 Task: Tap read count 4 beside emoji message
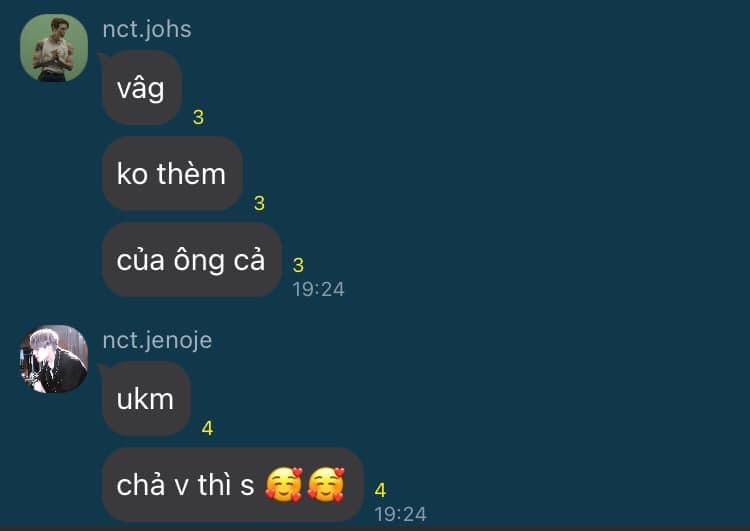pos(380,490)
